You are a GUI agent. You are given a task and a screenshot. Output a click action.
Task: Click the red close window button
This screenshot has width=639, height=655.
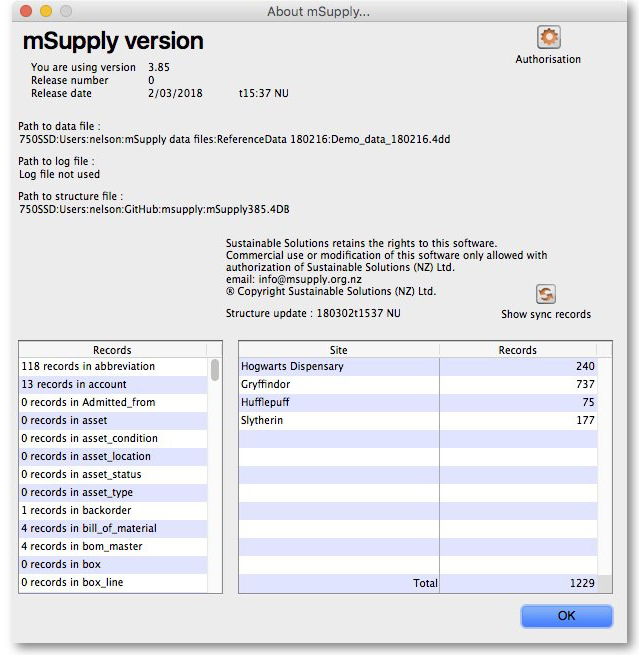[26, 11]
